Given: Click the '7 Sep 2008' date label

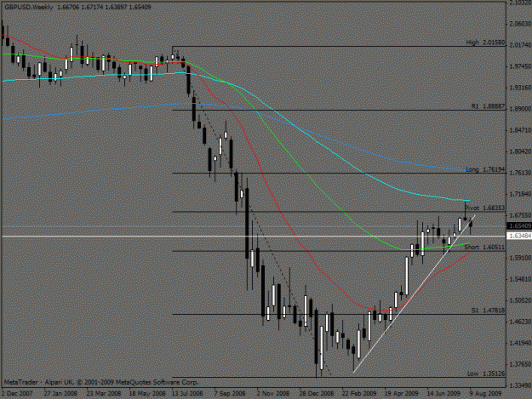Looking at the screenshot, I should (230, 393).
